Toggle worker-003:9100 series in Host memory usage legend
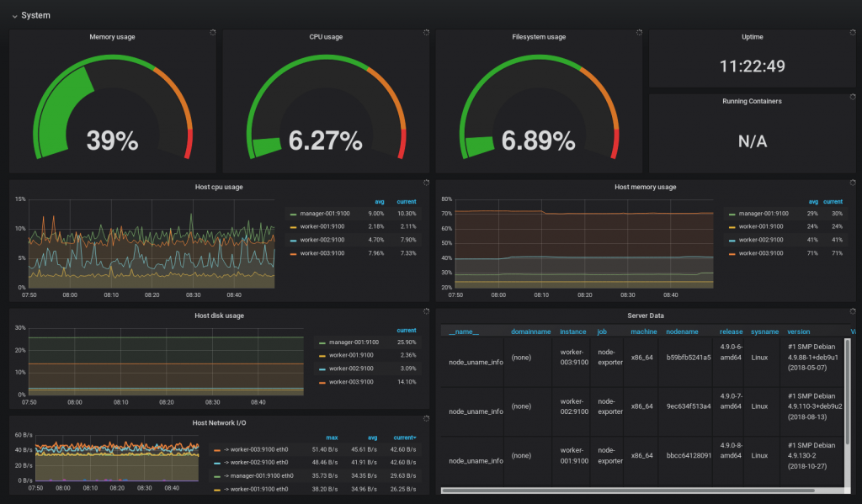The image size is (862, 504). coord(763,253)
